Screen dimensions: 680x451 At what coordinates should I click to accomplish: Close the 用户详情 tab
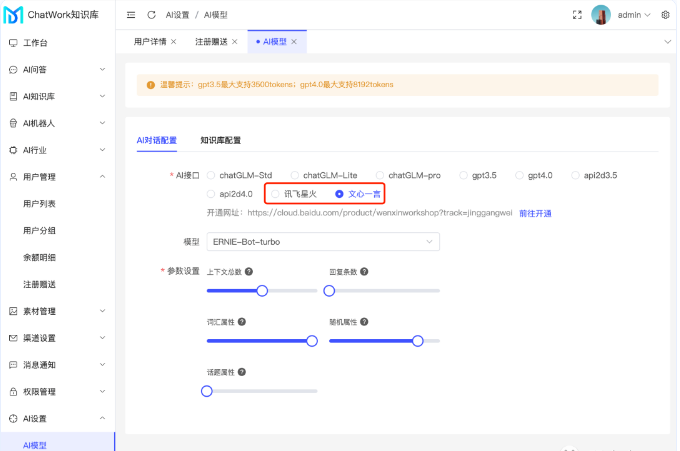[x=173, y=42]
